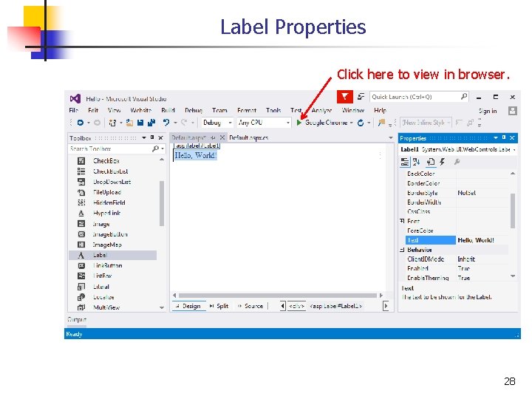This screenshot has height=399, width=532.
Task: Switch to the Design view tab
Action: pyautogui.click(x=188, y=306)
